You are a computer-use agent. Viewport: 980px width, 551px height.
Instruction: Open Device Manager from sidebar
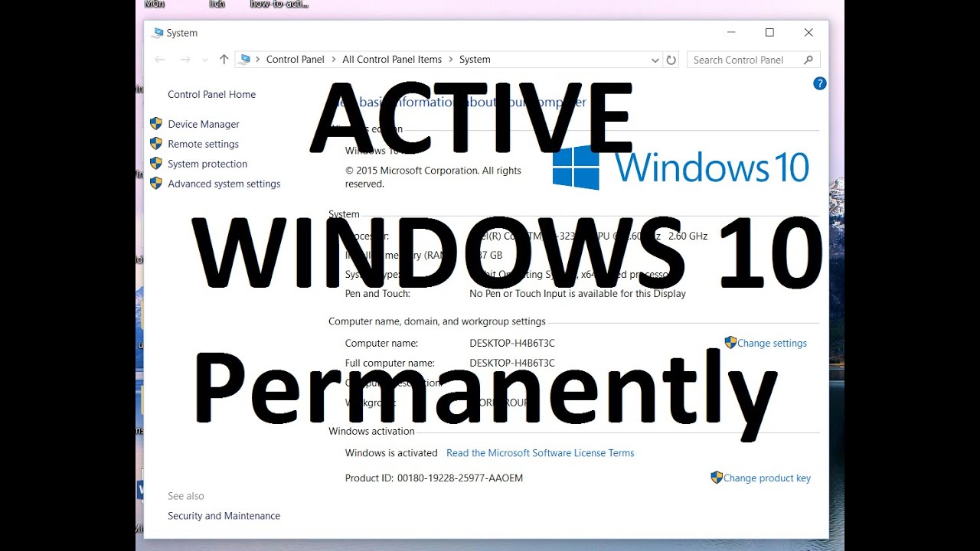(x=204, y=124)
